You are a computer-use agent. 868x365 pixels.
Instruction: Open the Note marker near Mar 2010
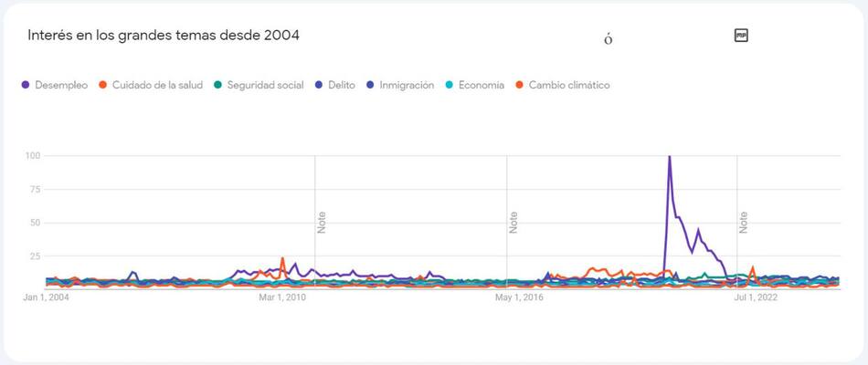click(322, 222)
